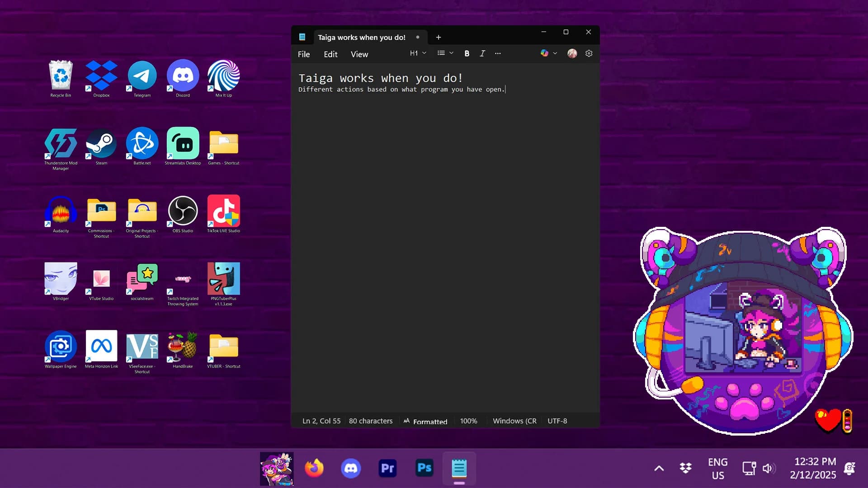Switch the ENG US input language
This screenshot has height=488, width=868.
coord(718,469)
